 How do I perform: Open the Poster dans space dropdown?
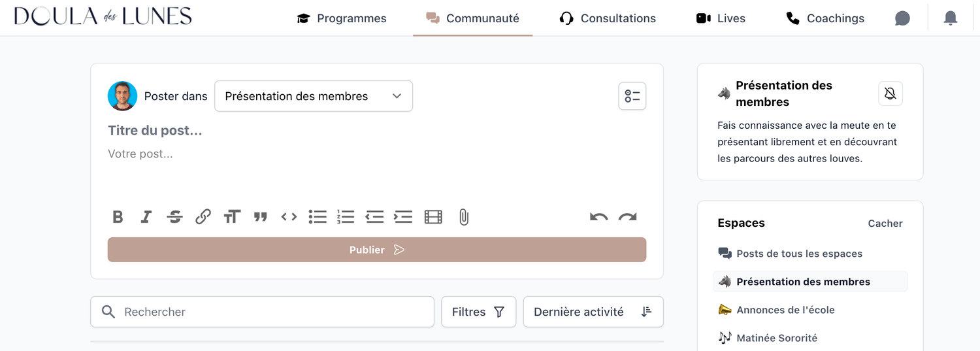314,96
